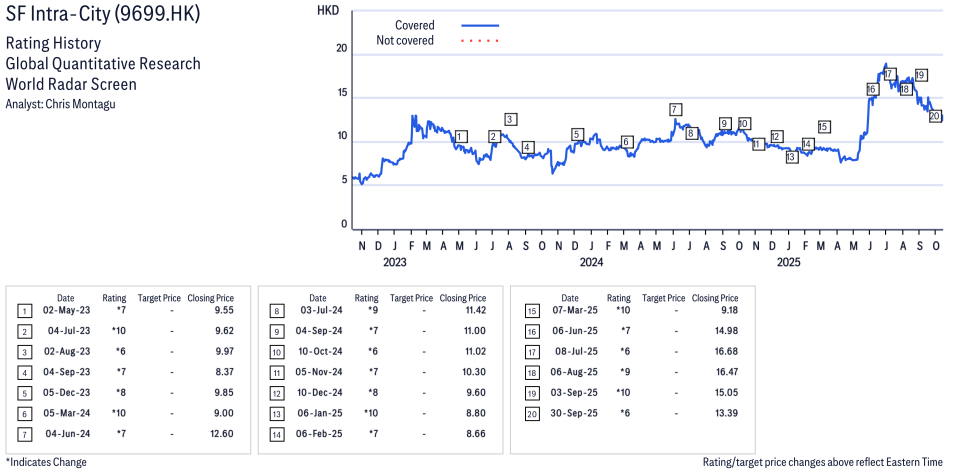Click the 2024 year label on the axis
Viewport: 954px width, 469px height.
[x=591, y=262]
